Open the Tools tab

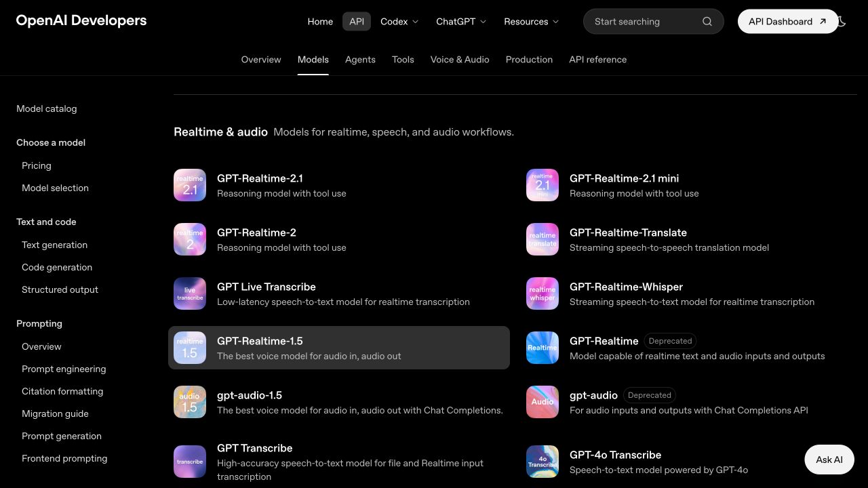pos(403,60)
